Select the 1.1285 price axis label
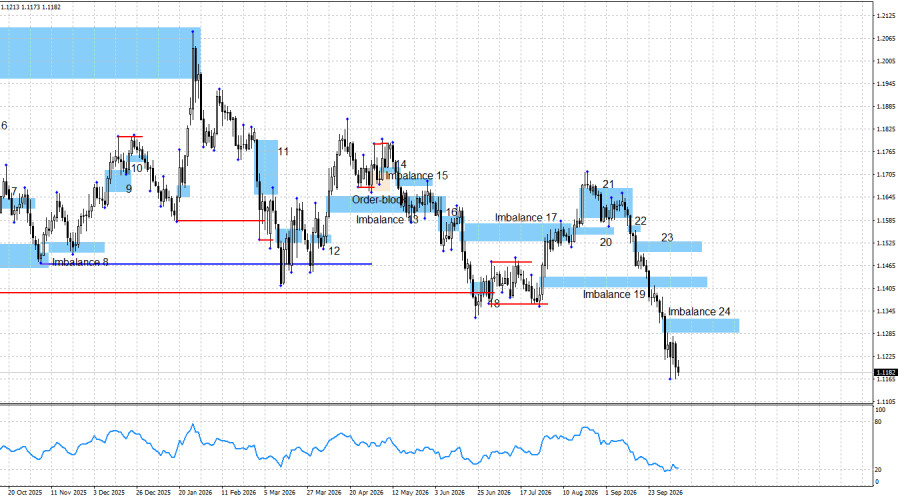900x500 pixels. (x=886, y=334)
